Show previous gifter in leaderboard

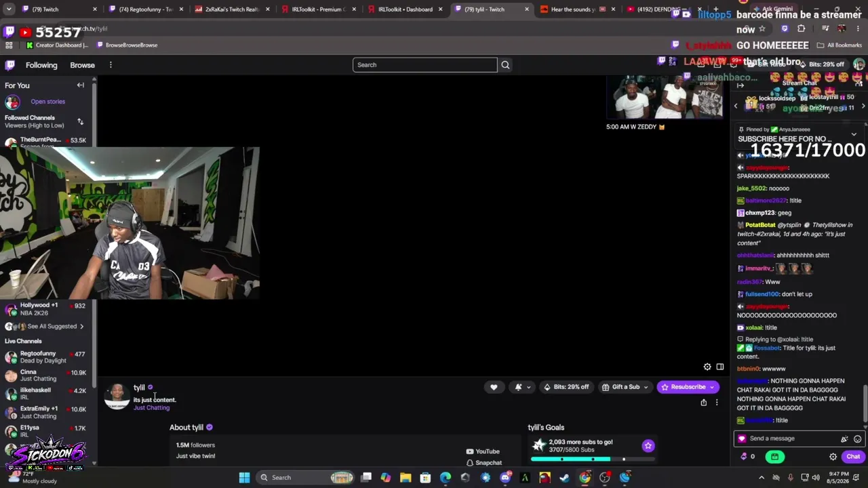pyautogui.click(x=736, y=106)
